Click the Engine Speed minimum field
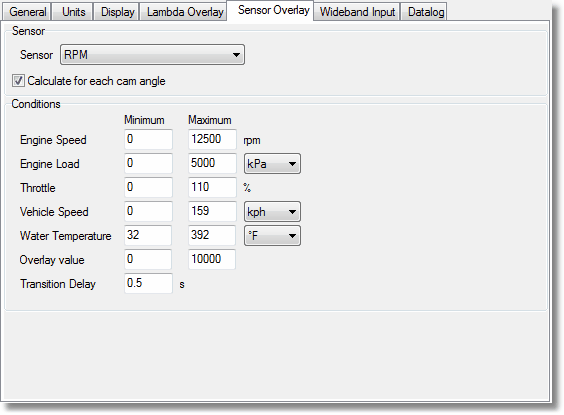564x415 pixels. pos(148,139)
